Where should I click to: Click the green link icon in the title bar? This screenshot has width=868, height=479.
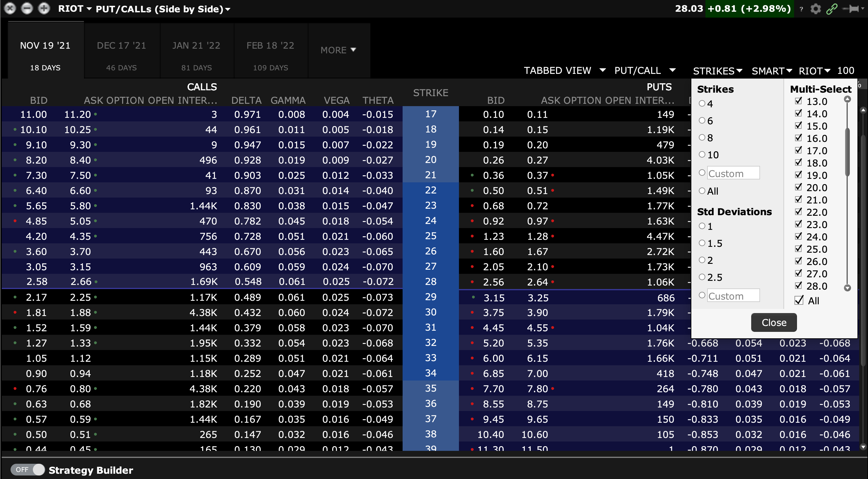pos(832,9)
